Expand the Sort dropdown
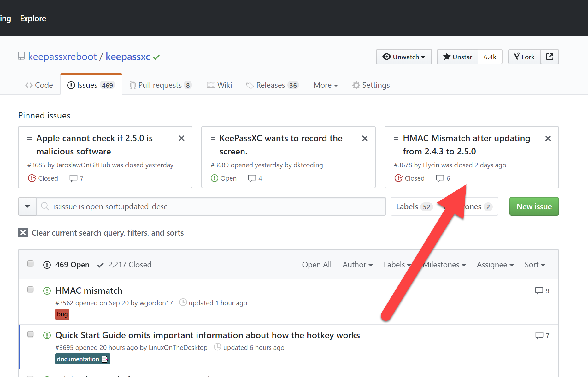The image size is (588, 377). 534,265
